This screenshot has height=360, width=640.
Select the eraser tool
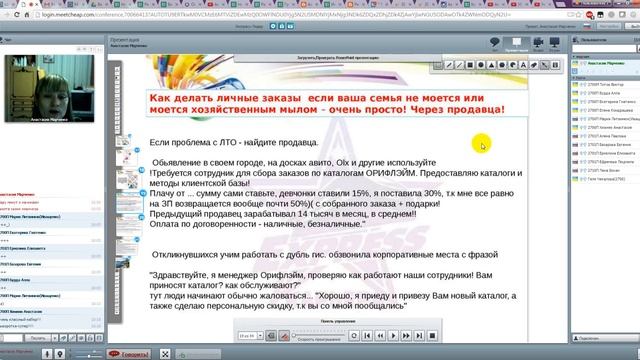[534, 65]
